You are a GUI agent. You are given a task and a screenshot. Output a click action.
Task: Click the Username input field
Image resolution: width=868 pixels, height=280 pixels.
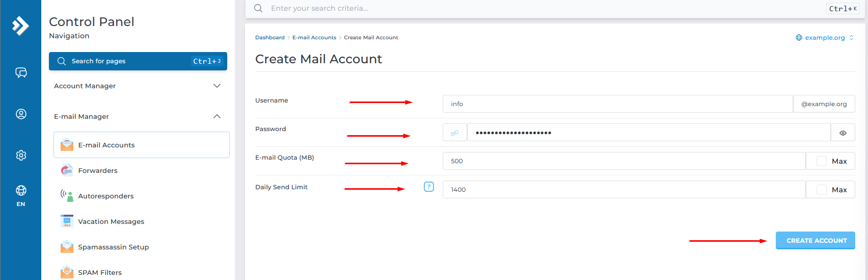point(617,104)
